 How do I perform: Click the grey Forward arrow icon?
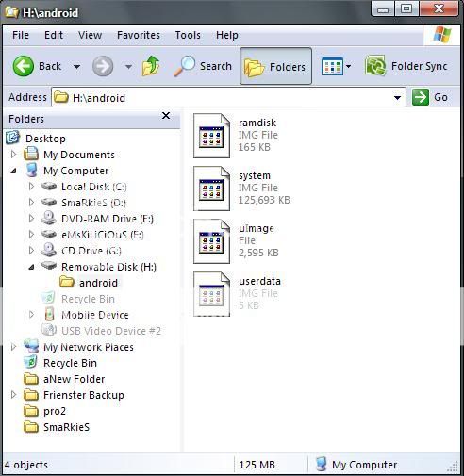[x=103, y=66]
